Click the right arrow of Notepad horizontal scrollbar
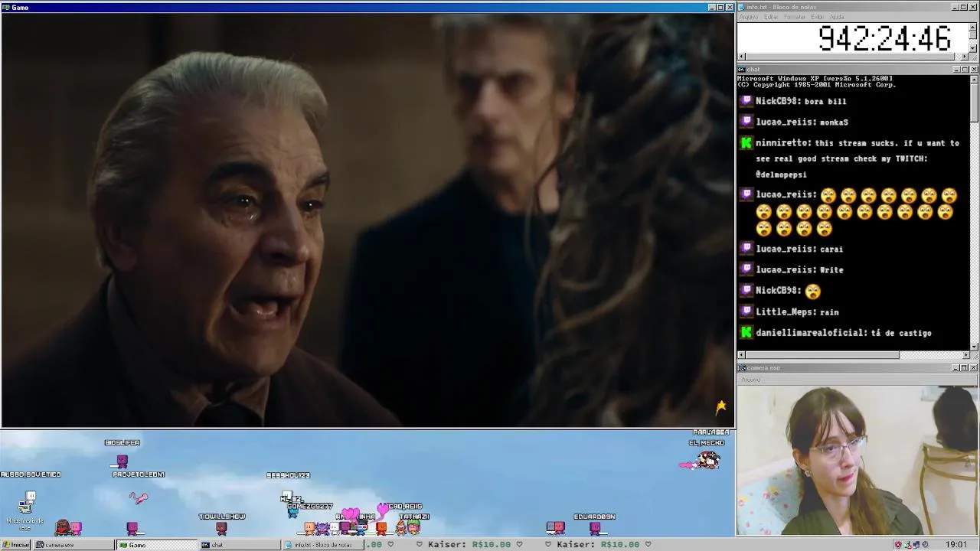The image size is (980, 551). [x=964, y=57]
